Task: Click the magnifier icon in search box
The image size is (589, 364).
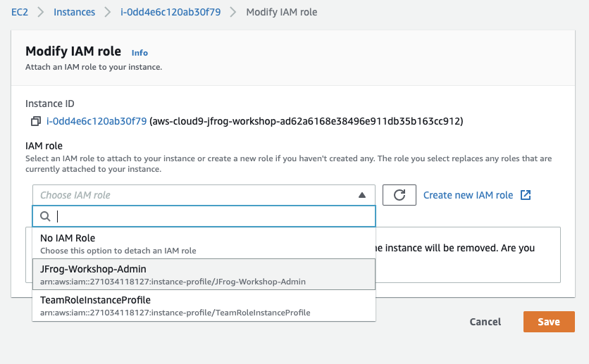Action: click(x=45, y=217)
